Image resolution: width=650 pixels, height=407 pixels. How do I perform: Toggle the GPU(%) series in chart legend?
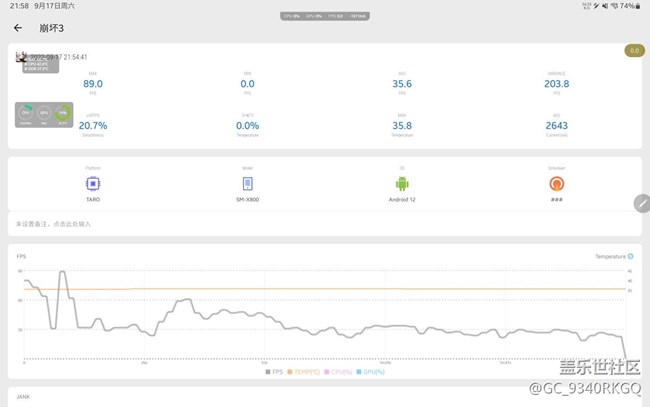click(371, 372)
